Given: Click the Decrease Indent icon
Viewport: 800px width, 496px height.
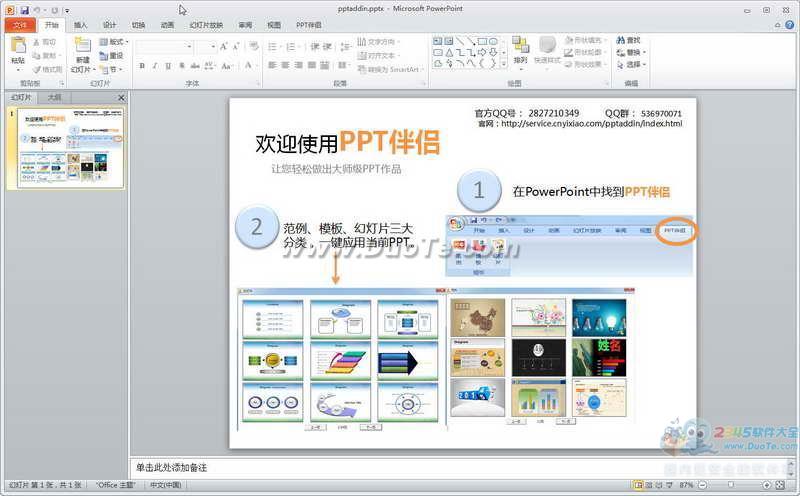Looking at the screenshot, I should [x=315, y=47].
